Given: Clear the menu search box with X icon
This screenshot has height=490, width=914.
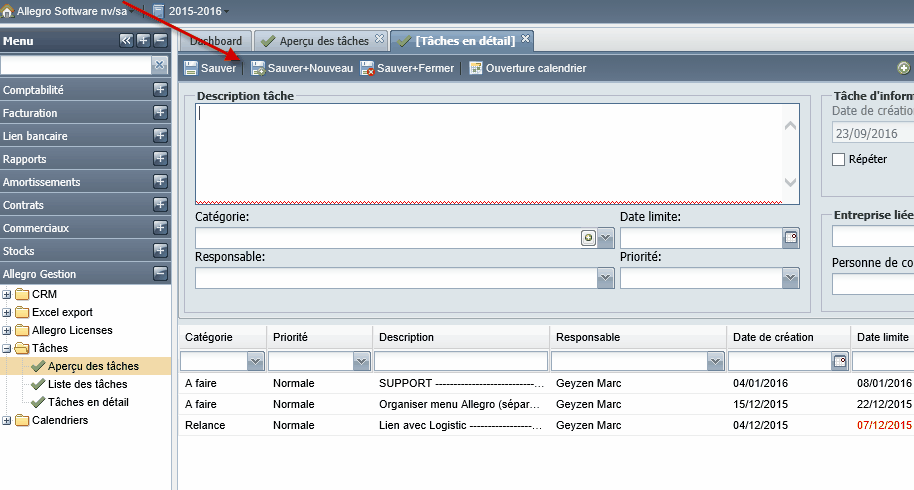Looking at the screenshot, I should (x=159, y=65).
